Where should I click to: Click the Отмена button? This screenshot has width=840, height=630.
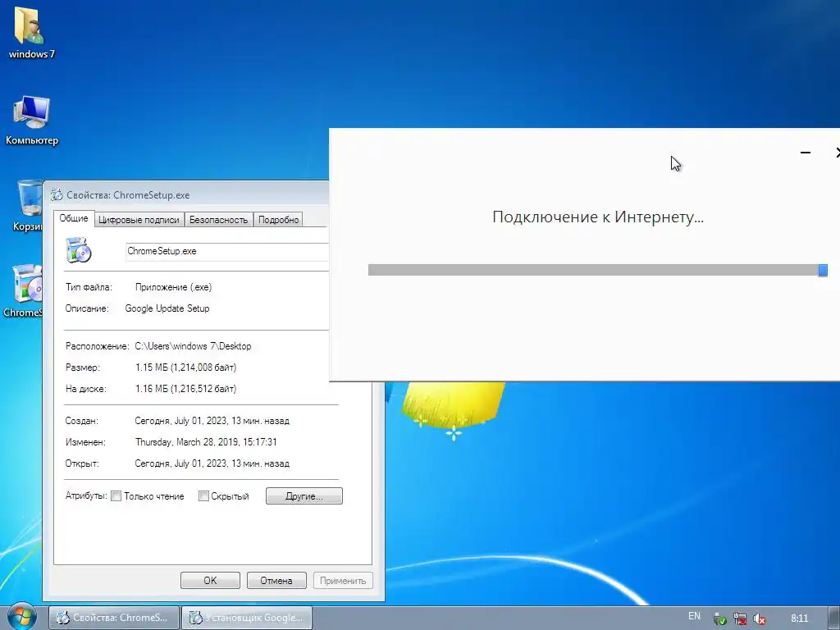276,580
